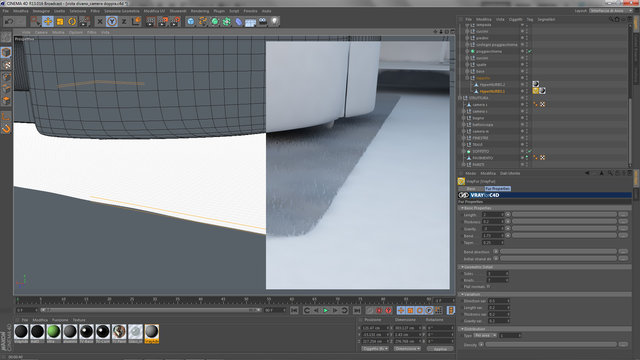
Task: Click the coordinate system icon
Action: pos(136,21)
